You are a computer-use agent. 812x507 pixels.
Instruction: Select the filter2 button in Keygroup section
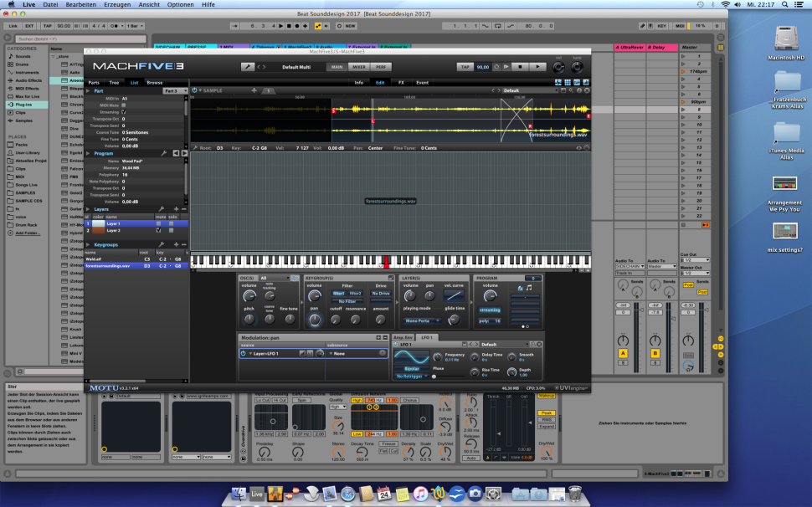tap(355, 294)
